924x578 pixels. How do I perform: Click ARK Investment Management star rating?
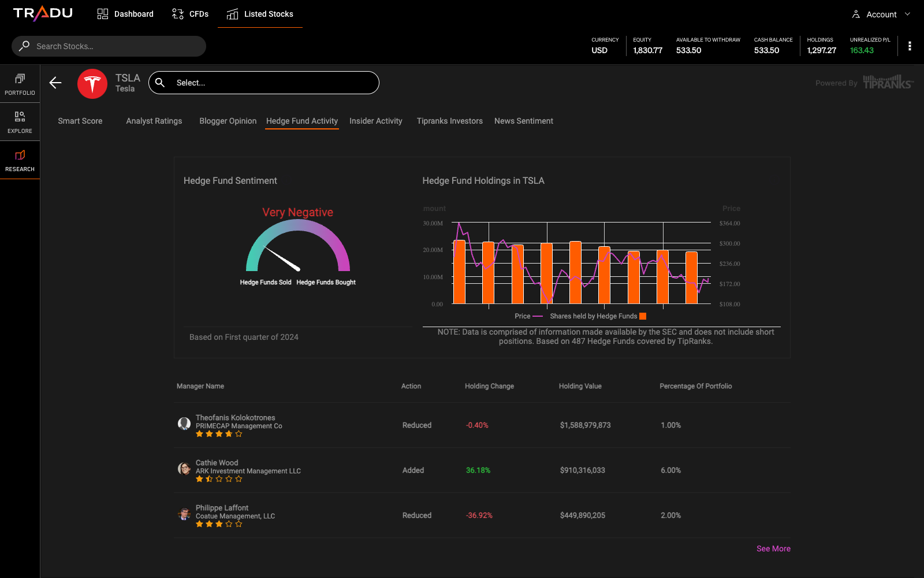pos(219,479)
